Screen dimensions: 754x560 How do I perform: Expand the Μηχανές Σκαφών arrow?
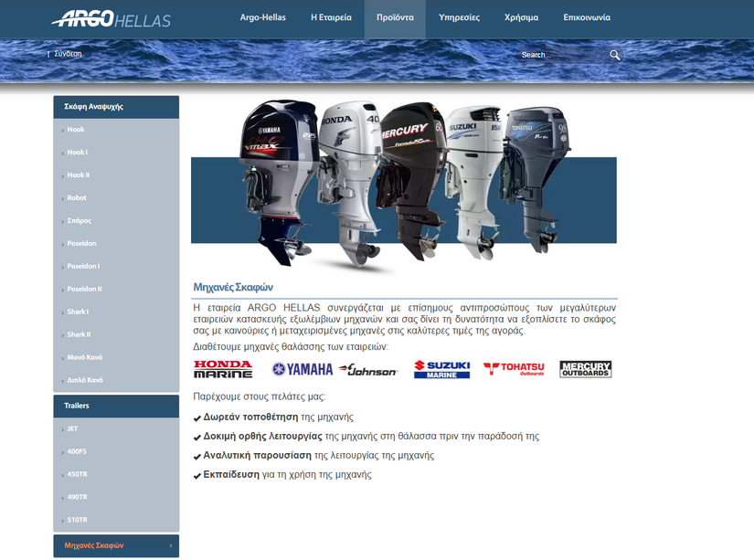pos(171,545)
